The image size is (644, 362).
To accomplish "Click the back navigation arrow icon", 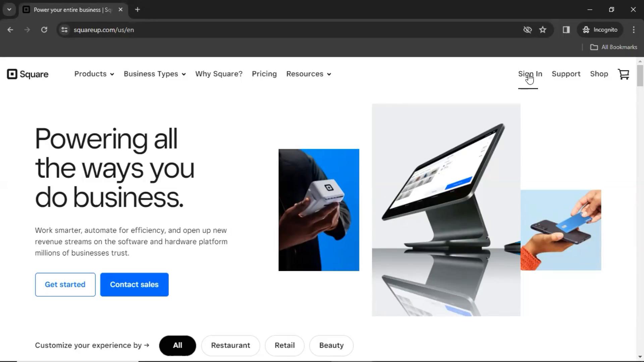I will [10, 29].
